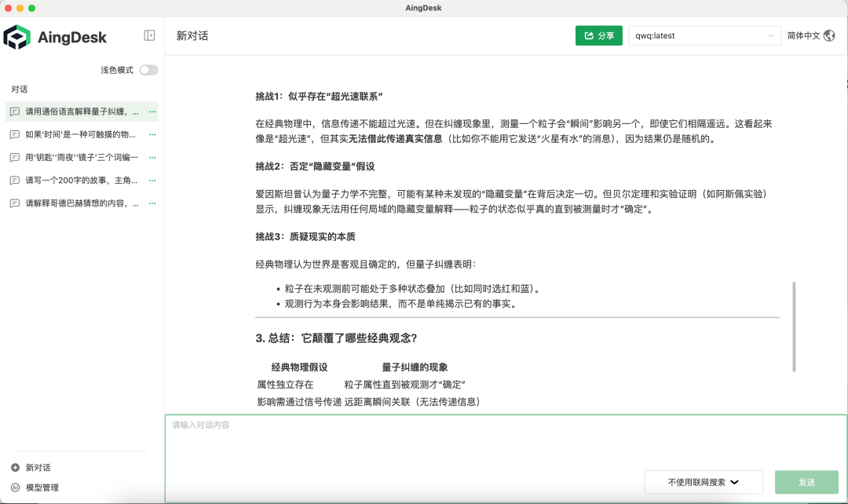
Task: Click the 新对话 title in header
Action: [x=192, y=35]
